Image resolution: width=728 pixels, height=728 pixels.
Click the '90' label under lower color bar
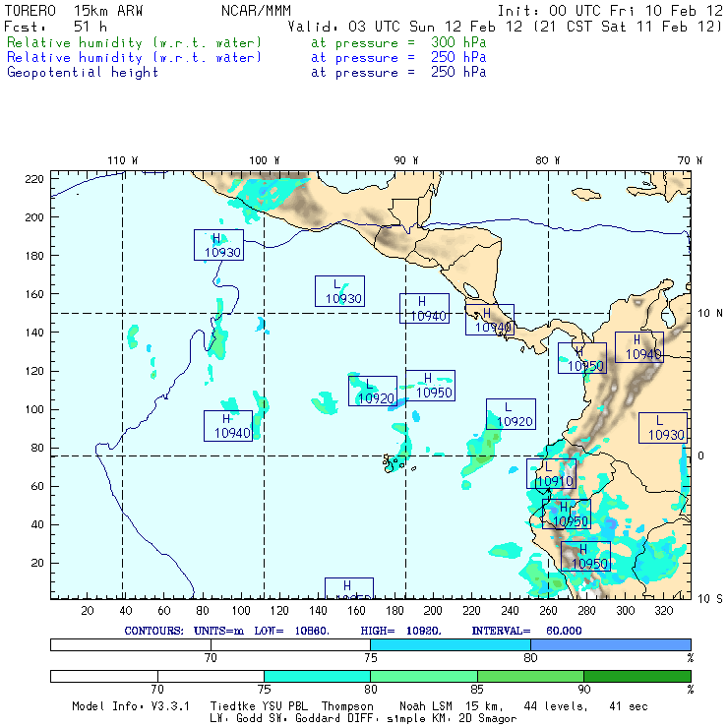584,690
